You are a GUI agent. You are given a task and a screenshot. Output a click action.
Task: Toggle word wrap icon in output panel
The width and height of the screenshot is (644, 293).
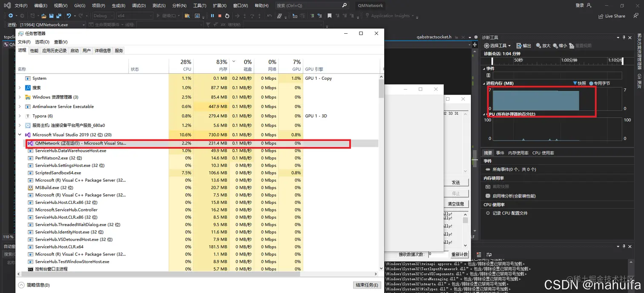click(x=489, y=255)
